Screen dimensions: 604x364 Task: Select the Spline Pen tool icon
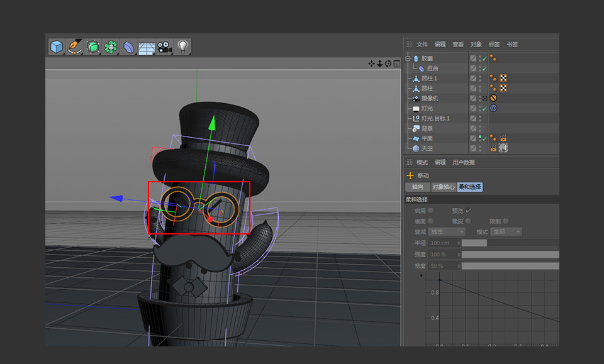(x=74, y=46)
